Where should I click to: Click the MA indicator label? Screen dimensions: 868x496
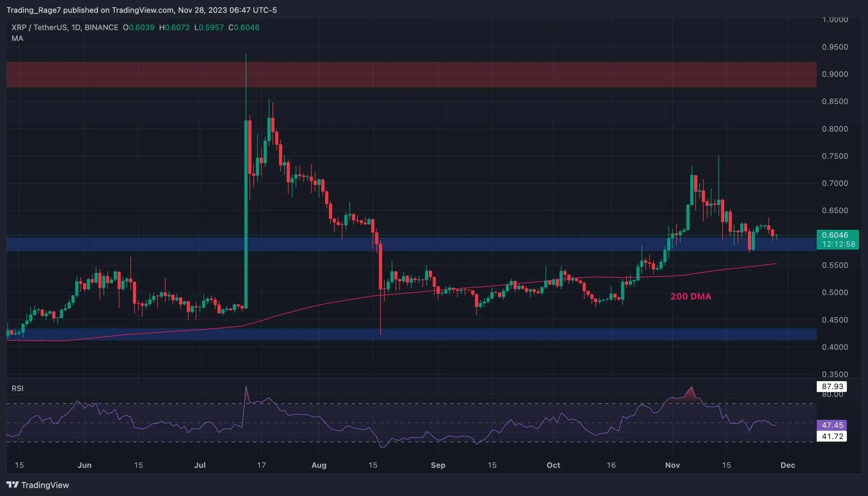(x=17, y=39)
